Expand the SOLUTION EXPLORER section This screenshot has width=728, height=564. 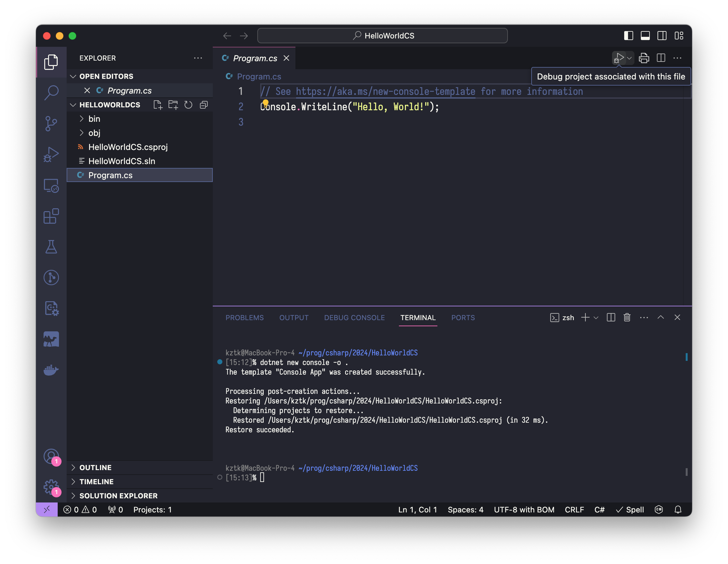point(73,495)
